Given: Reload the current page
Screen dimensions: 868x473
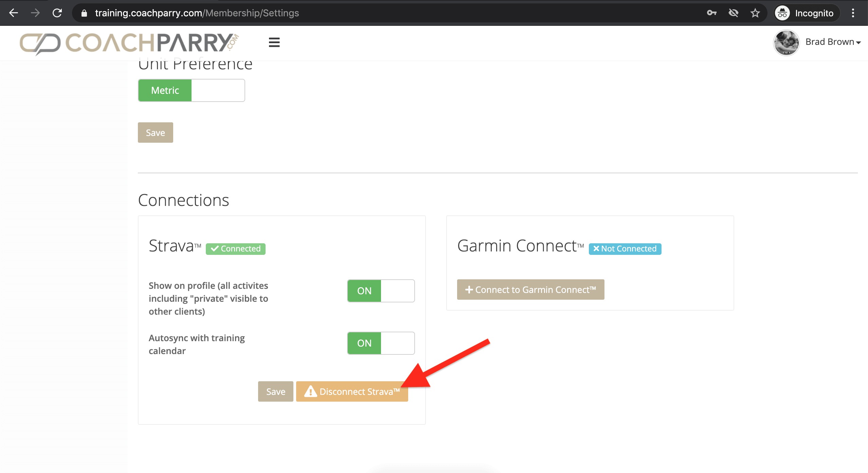Looking at the screenshot, I should click(x=57, y=13).
